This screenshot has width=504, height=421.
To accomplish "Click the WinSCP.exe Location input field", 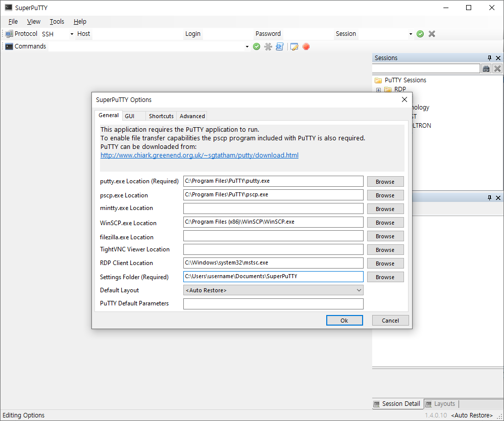I will click(273, 222).
